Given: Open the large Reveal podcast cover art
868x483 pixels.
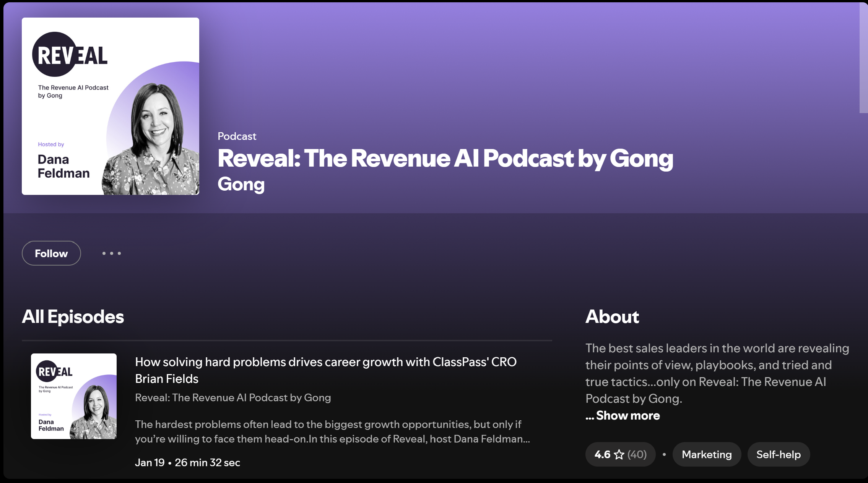Looking at the screenshot, I should pyautogui.click(x=111, y=106).
